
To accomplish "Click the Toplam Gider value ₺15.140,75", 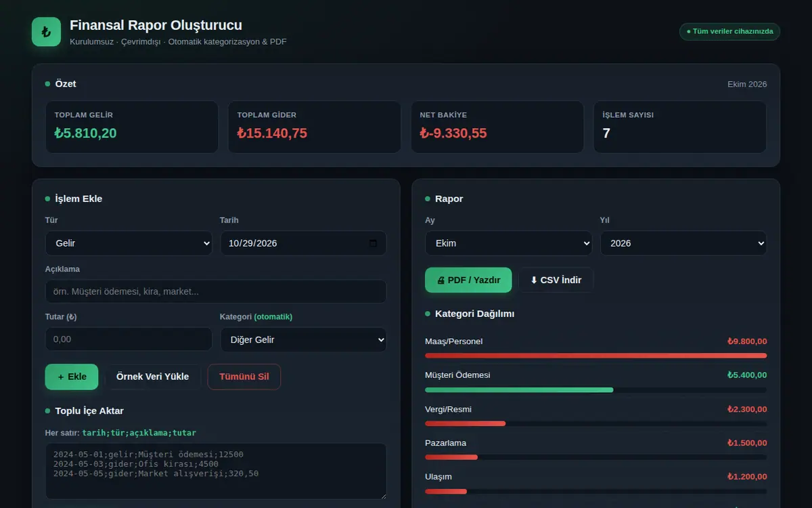I will pos(272,133).
